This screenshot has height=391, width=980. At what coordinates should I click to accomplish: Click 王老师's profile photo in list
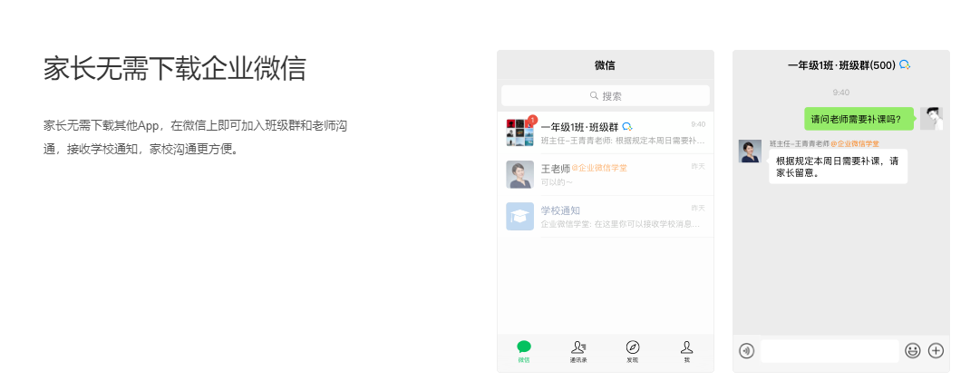coord(519,174)
